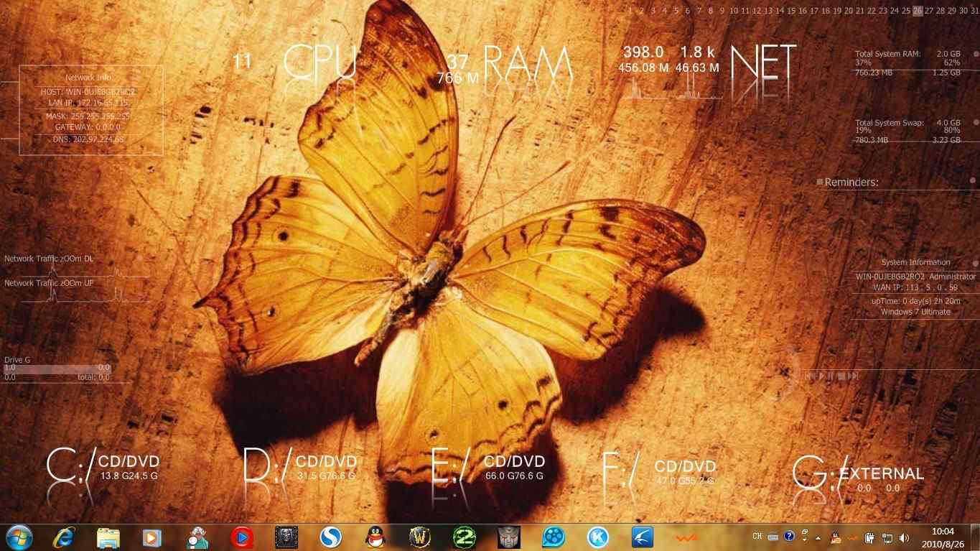Open QQ penguin icon on the taskbar

(x=374, y=537)
